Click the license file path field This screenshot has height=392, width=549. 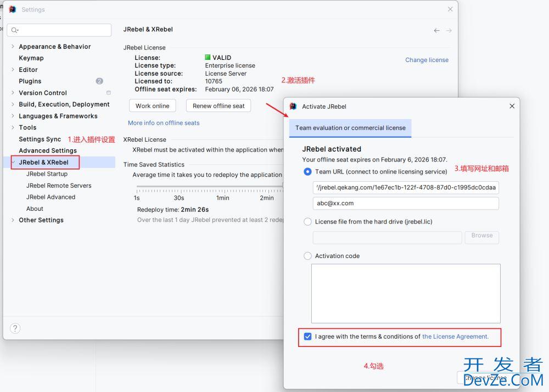tap(387, 237)
